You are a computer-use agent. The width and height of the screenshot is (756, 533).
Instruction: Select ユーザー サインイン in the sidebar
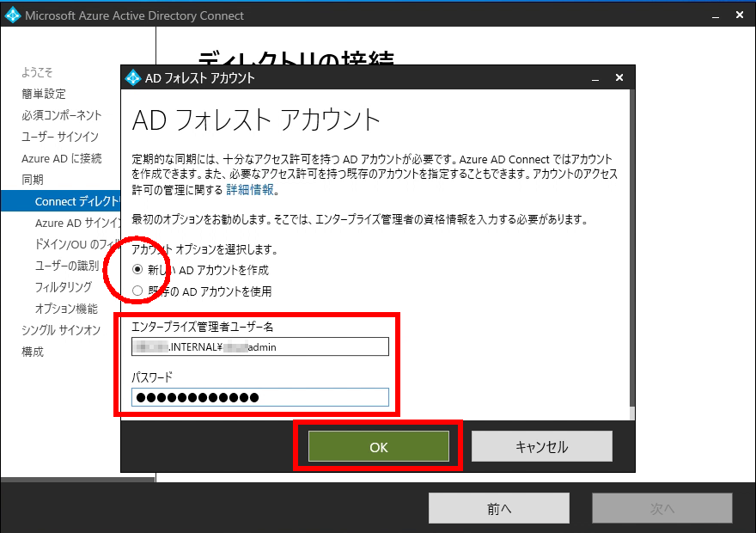60,137
